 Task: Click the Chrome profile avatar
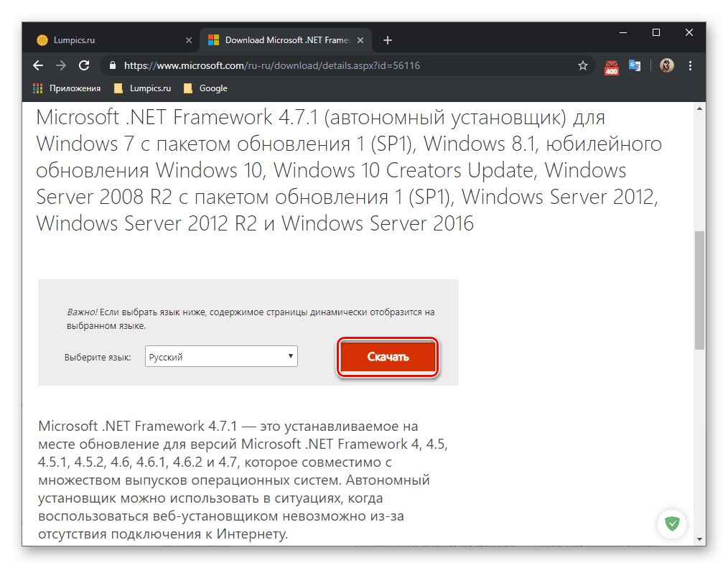[666, 65]
